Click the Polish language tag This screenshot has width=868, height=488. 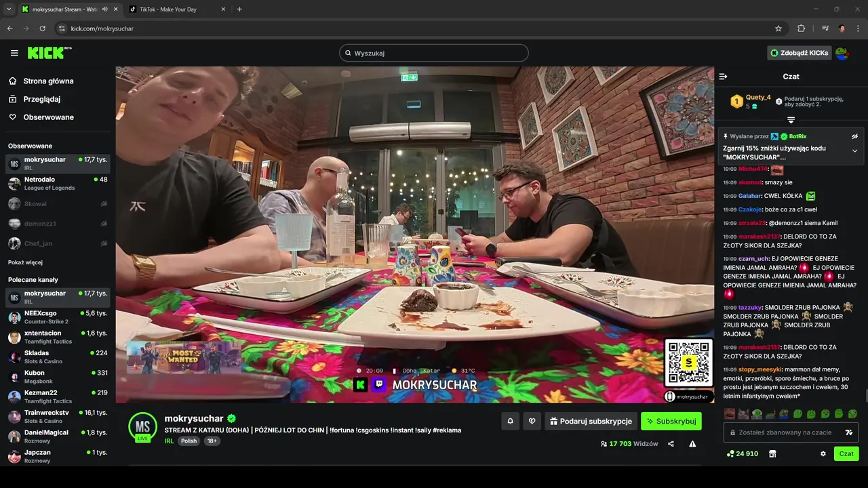tap(189, 441)
